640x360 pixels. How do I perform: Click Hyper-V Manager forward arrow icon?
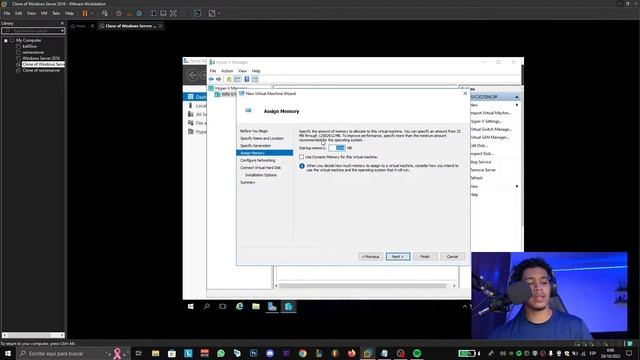point(219,79)
